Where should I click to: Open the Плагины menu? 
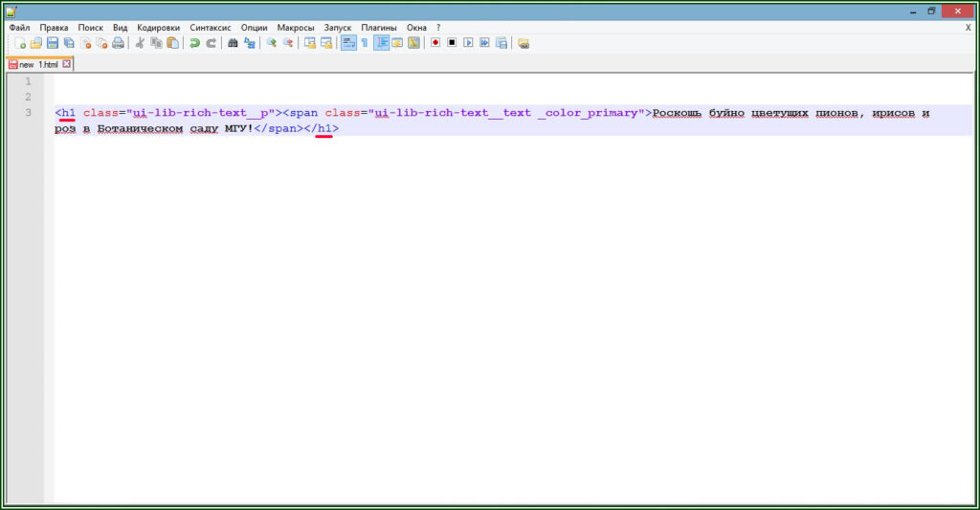point(379,28)
